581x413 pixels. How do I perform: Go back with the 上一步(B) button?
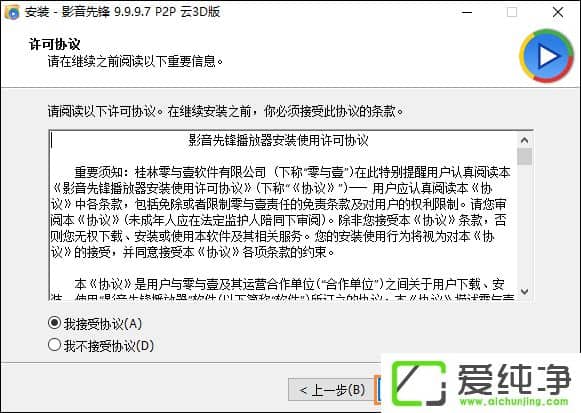(332, 390)
